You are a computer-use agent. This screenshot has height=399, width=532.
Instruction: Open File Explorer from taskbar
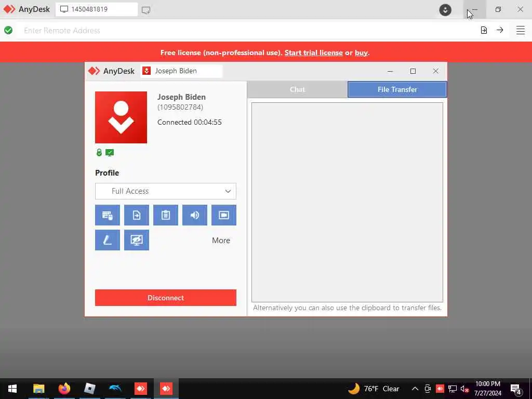coord(38,389)
